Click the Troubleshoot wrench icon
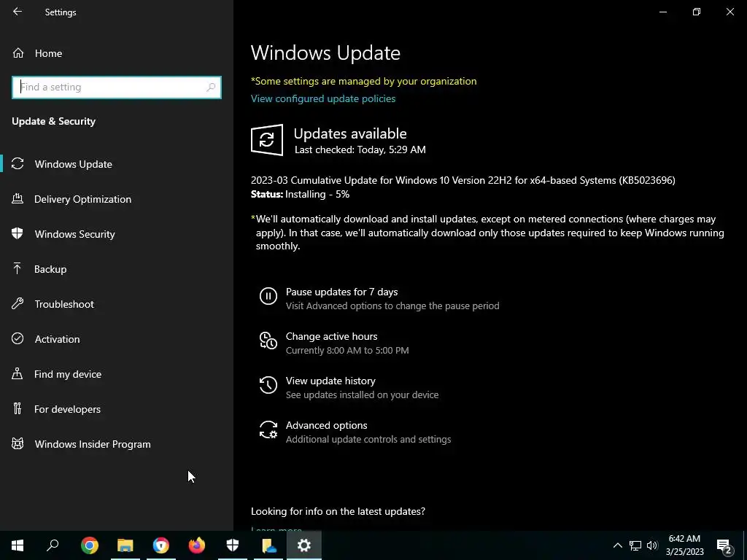Viewport: 747px width, 560px height. pyautogui.click(x=18, y=303)
